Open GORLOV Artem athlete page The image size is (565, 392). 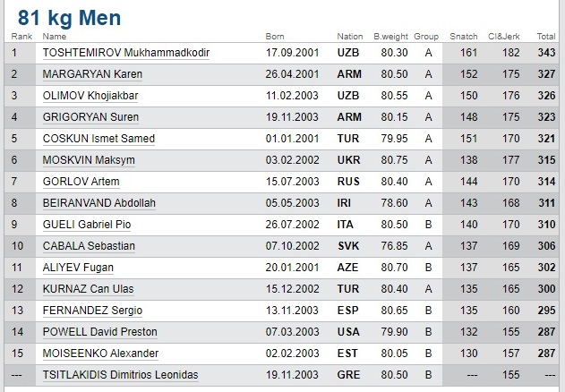pyautogui.click(x=81, y=182)
